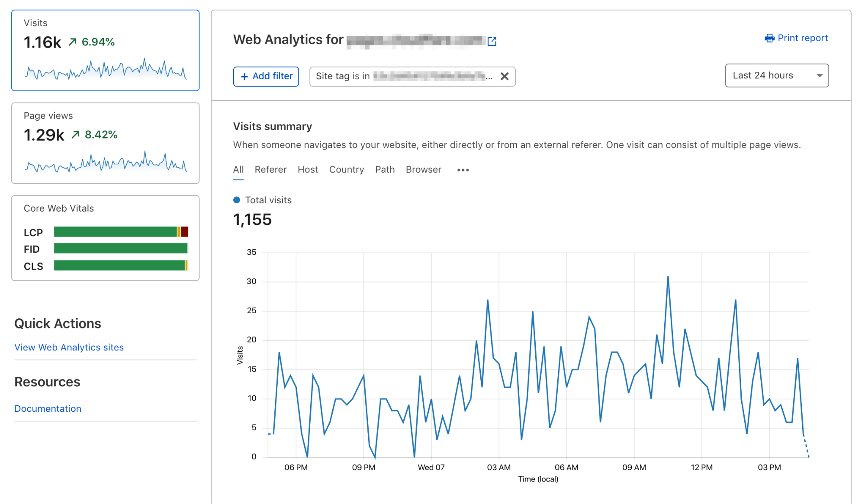Open the three-dots more dimensions menu
The width and height of the screenshot is (865, 504).
(463, 170)
